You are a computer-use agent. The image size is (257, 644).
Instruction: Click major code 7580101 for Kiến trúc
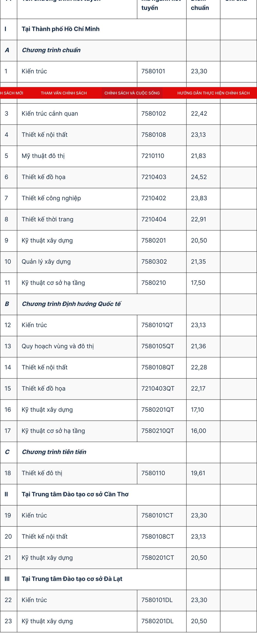point(153,71)
